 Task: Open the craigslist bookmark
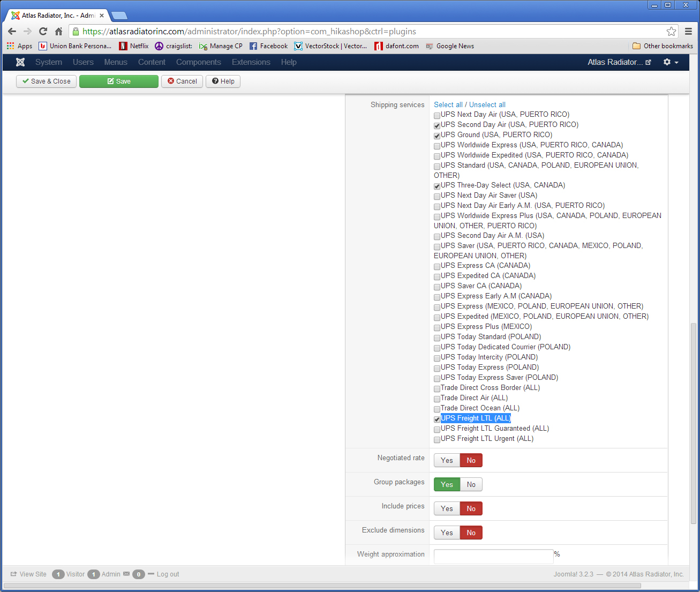tap(174, 46)
